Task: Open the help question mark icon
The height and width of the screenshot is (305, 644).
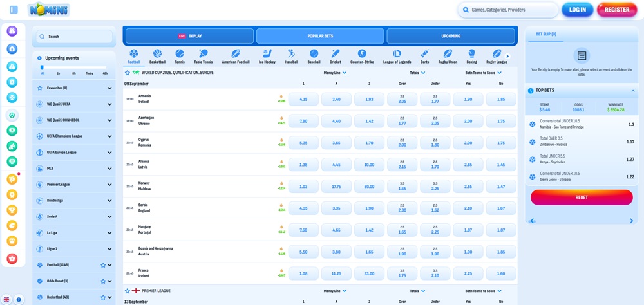Action: 19,300
